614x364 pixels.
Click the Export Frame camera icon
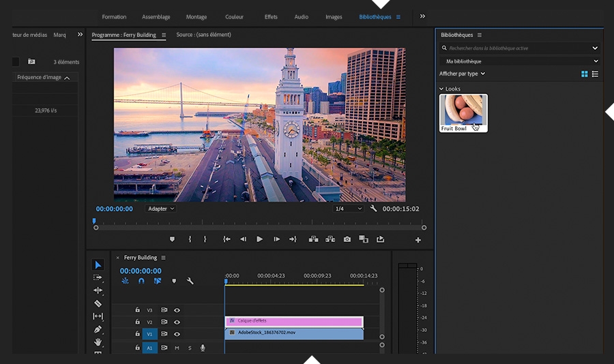pos(347,239)
